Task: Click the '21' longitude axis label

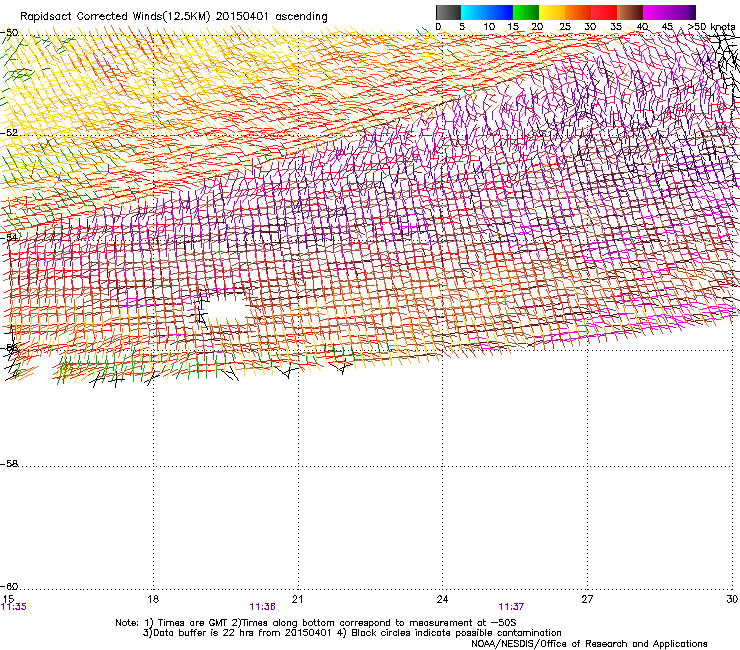Action: coord(297,599)
